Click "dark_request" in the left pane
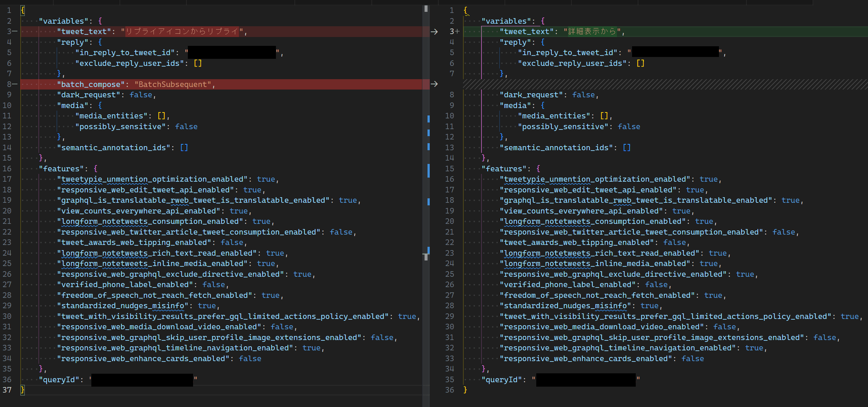The width and height of the screenshot is (868, 407). click(x=91, y=95)
